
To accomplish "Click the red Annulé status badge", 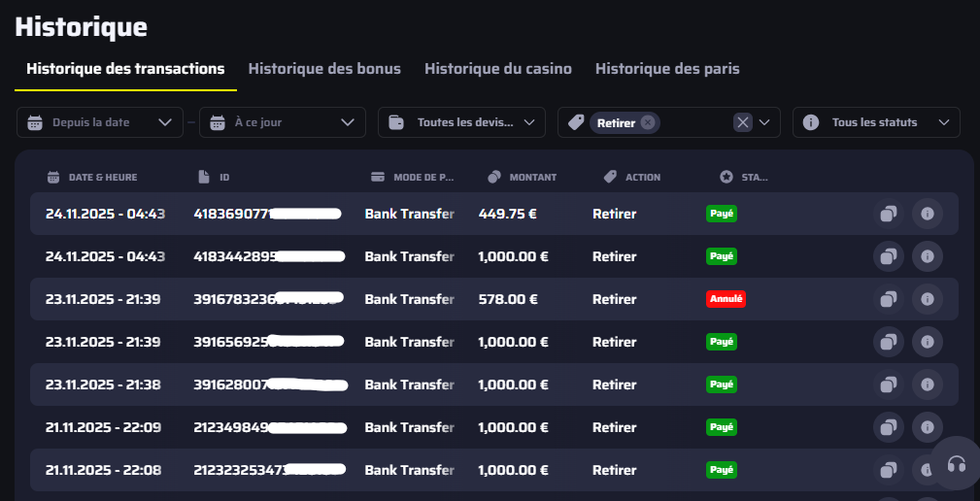I will (x=726, y=299).
